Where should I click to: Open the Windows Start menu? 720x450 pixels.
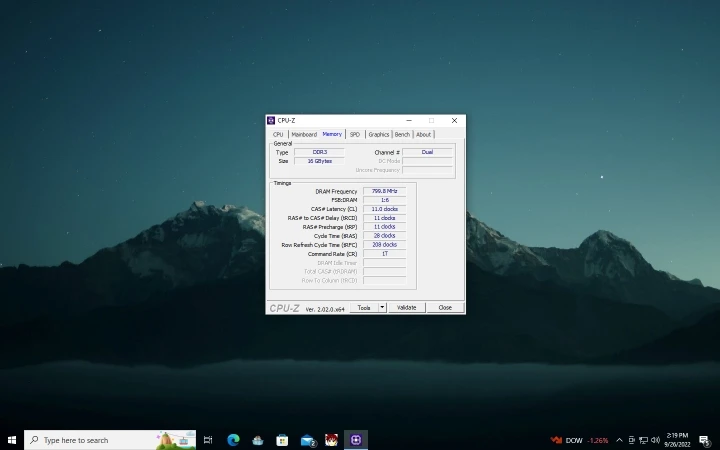tap(12, 440)
